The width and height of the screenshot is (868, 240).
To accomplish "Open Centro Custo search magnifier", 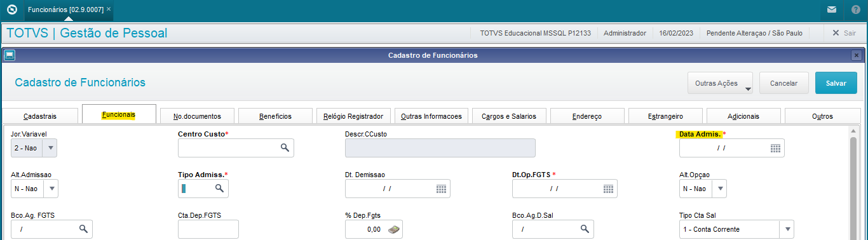I will 285,147.
